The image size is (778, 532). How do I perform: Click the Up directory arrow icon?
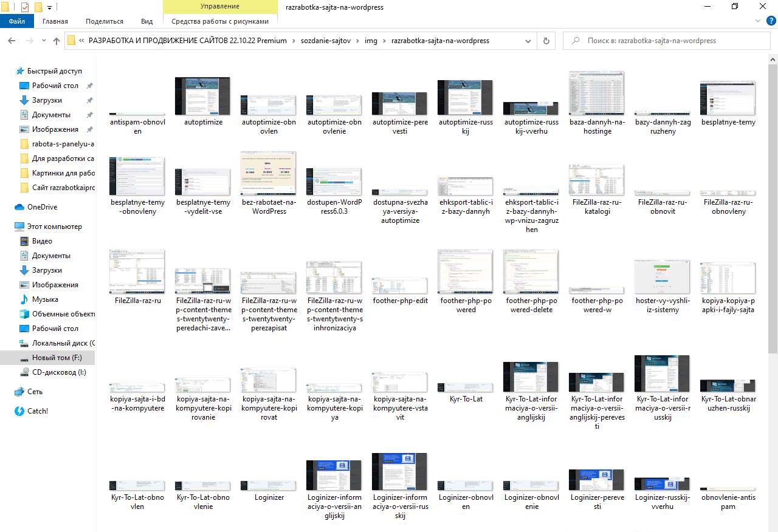[x=57, y=41]
